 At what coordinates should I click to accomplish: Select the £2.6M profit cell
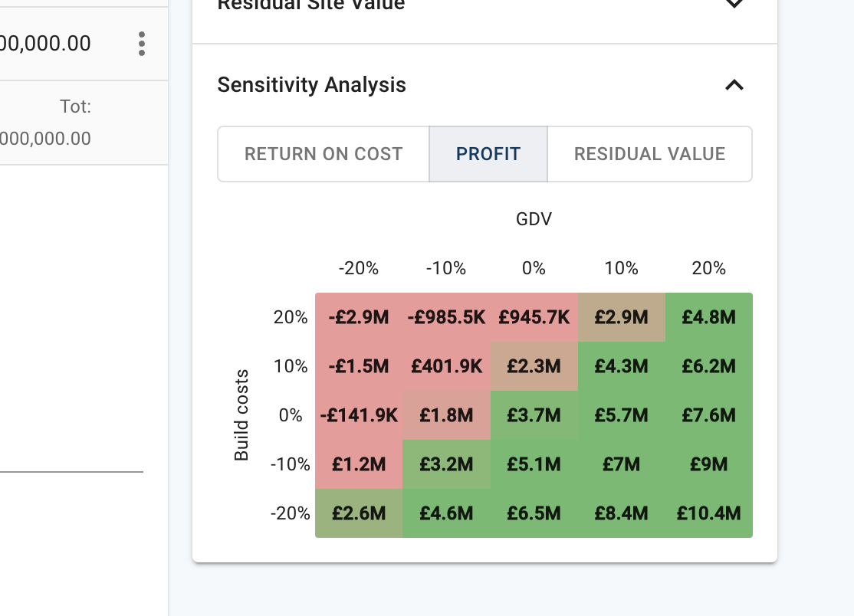[359, 513]
